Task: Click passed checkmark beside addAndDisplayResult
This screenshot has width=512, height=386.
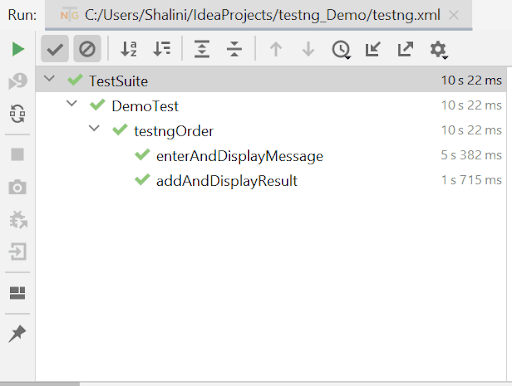Action: click(142, 179)
